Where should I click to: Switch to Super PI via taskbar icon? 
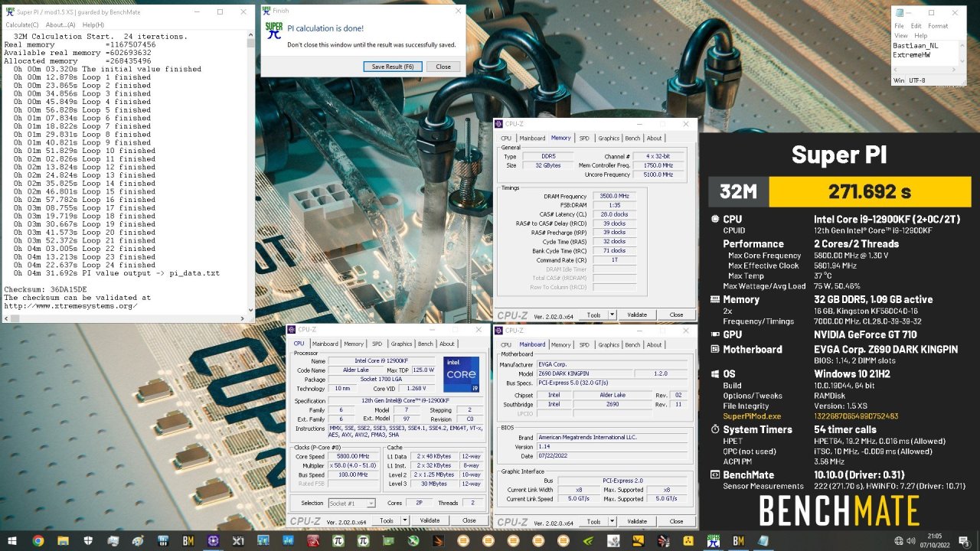713,541
